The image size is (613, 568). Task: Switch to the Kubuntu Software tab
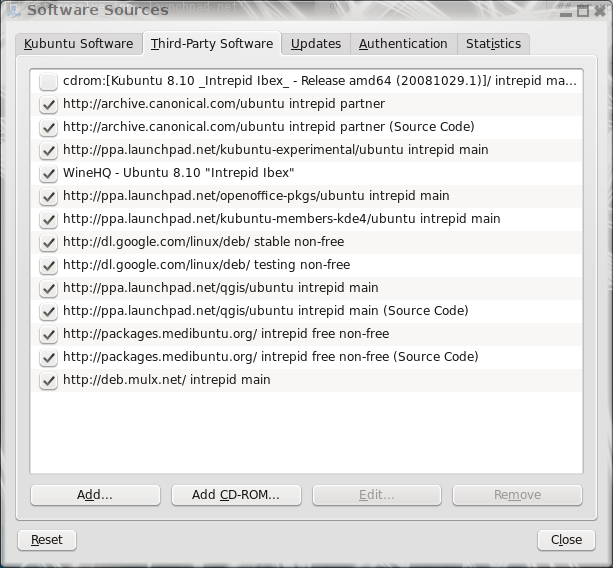(x=78, y=44)
